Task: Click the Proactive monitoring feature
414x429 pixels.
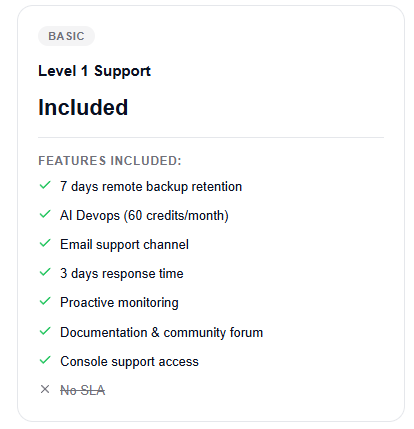Action: (x=119, y=303)
